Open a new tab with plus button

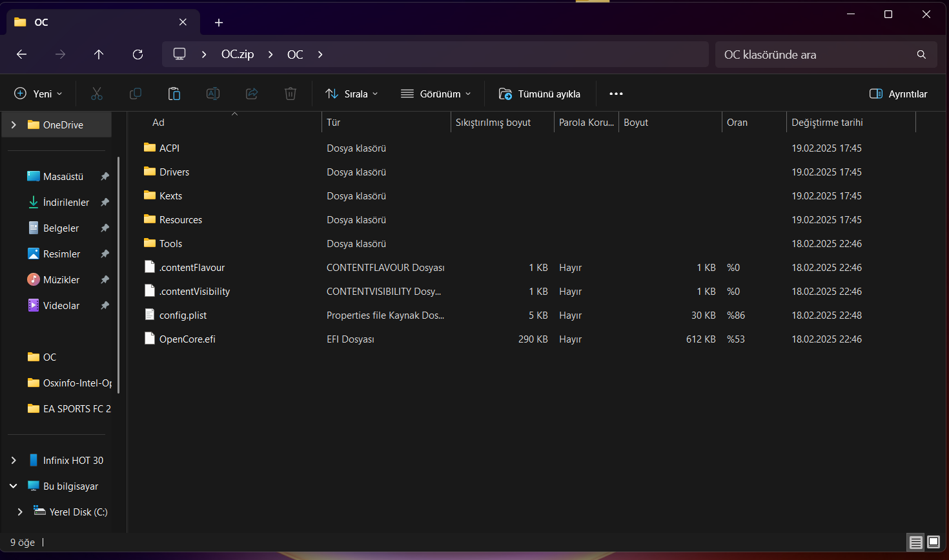point(219,23)
